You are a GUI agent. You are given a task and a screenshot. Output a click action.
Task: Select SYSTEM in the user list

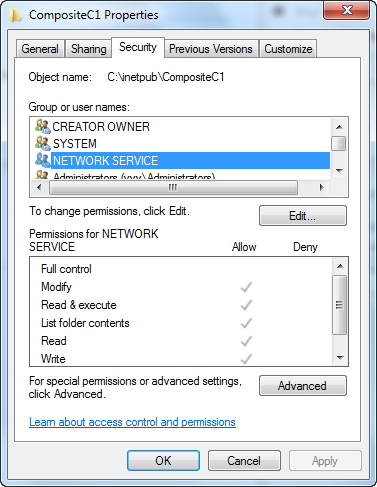[75, 144]
